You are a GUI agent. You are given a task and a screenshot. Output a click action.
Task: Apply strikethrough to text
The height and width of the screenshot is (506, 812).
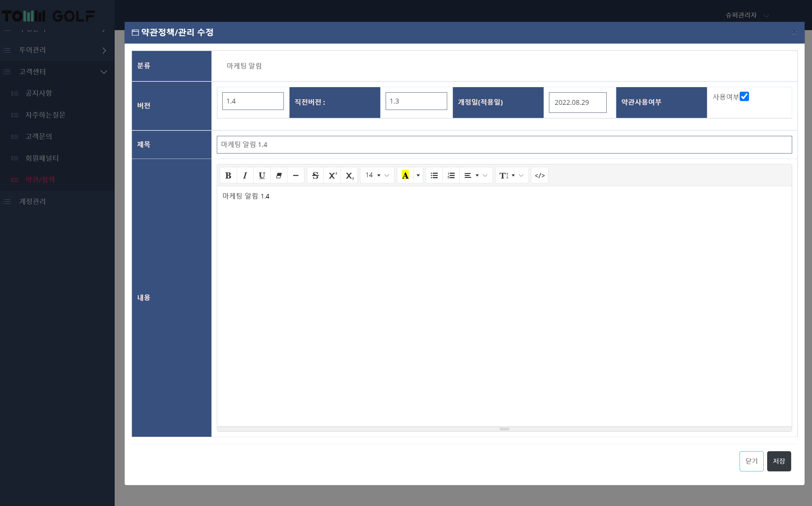[316, 175]
